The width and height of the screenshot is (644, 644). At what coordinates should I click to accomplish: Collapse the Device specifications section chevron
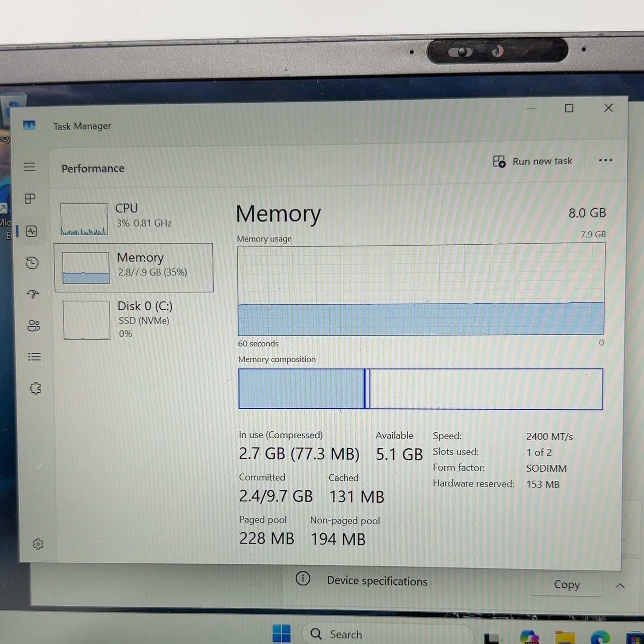coord(620,586)
